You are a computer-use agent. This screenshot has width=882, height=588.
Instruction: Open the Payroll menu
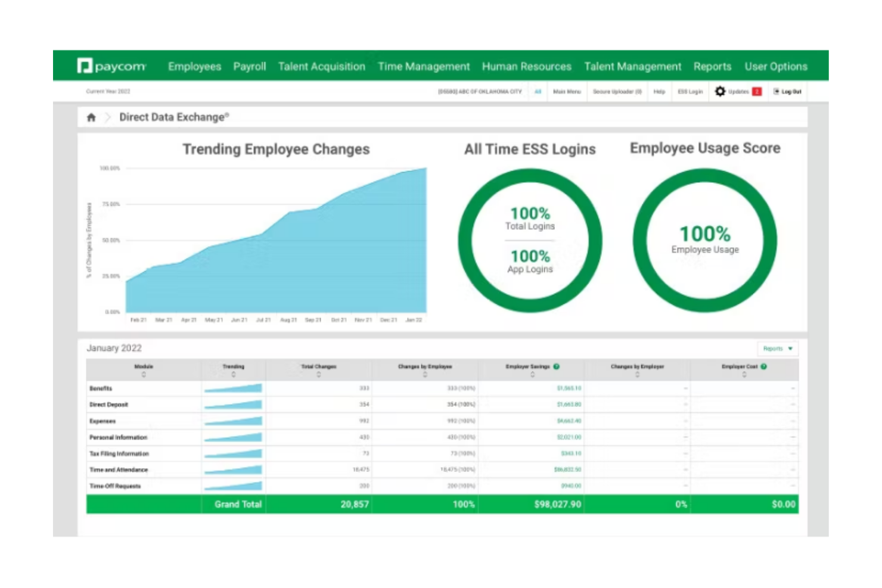[x=249, y=67]
